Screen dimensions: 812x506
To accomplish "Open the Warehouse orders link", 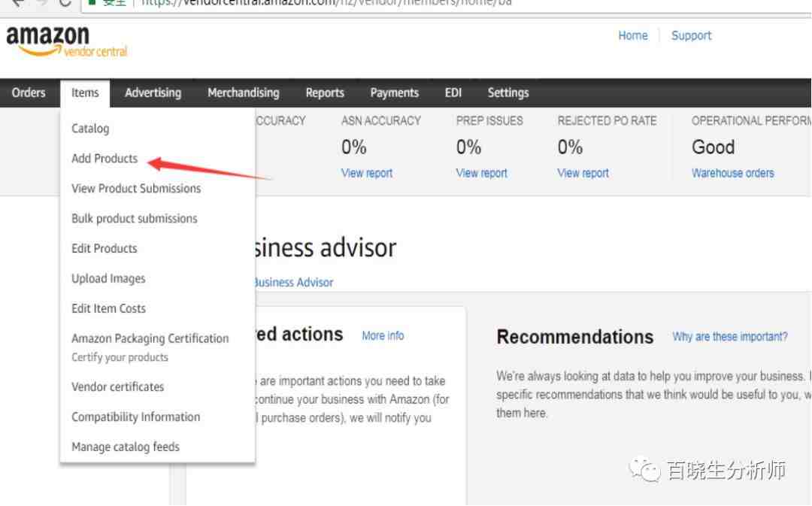I will [x=733, y=174].
